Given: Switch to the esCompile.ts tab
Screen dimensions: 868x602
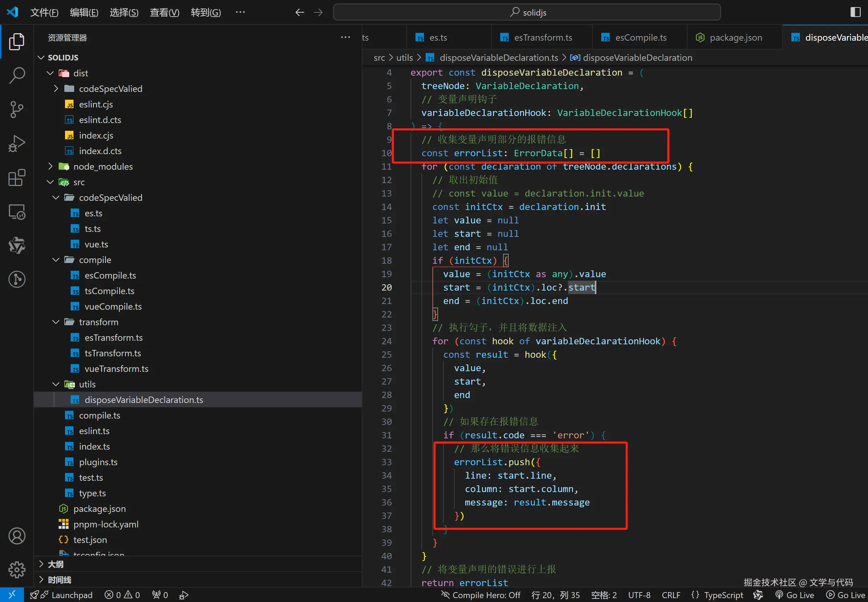Looking at the screenshot, I should 640,37.
